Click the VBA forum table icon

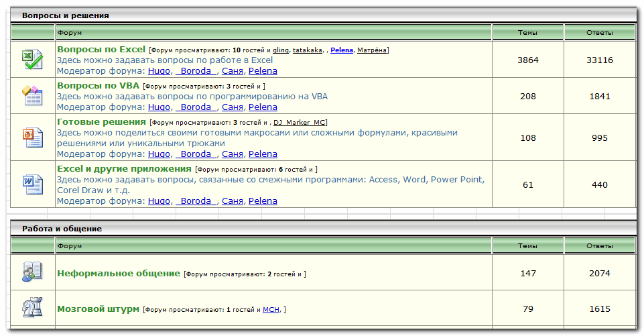(32, 95)
